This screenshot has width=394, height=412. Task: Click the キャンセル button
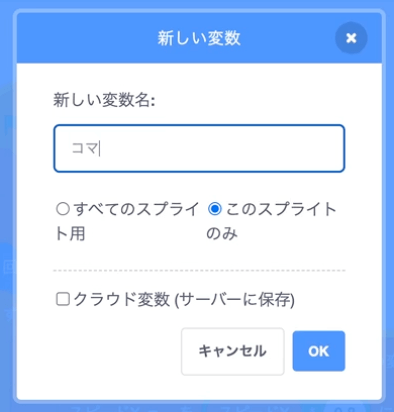pos(233,351)
